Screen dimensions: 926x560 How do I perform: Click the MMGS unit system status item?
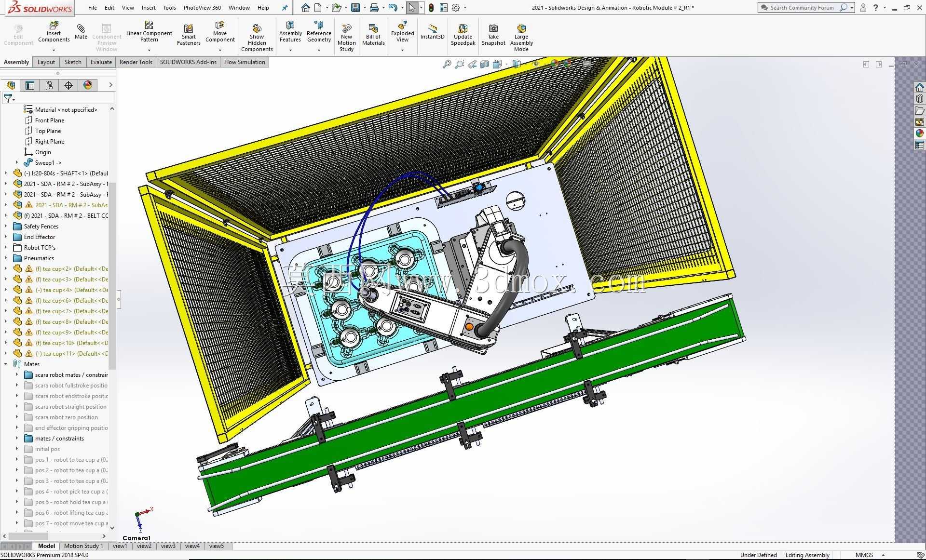(864, 555)
